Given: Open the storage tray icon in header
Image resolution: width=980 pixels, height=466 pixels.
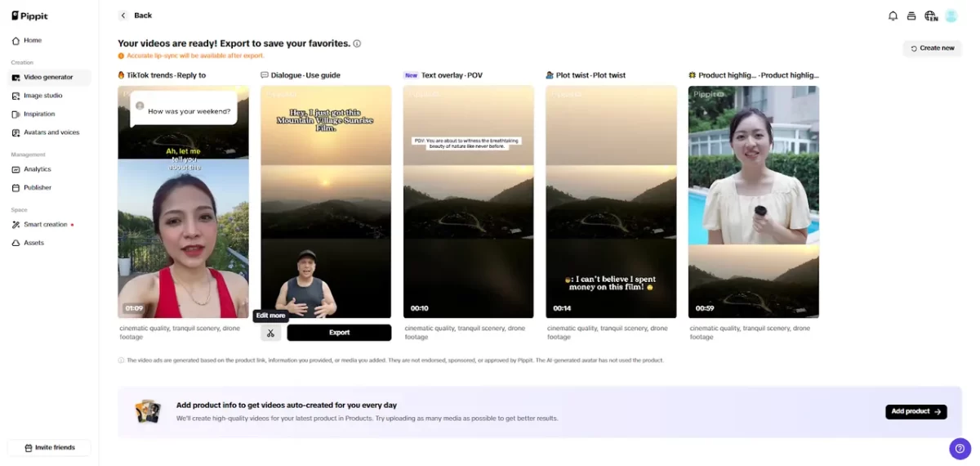Looking at the screenshot, I should [911, 16].
